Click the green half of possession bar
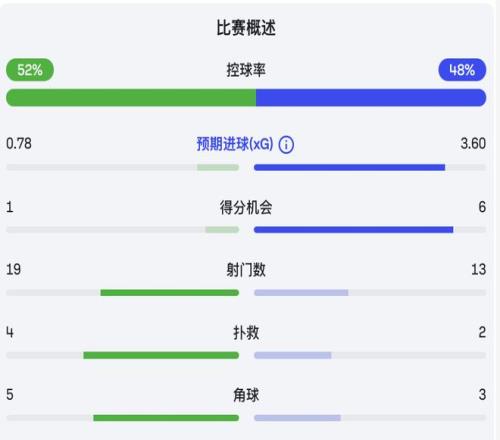Image resolution: width=500 pixels, height=440 pixels. click(x=131, y=98)
